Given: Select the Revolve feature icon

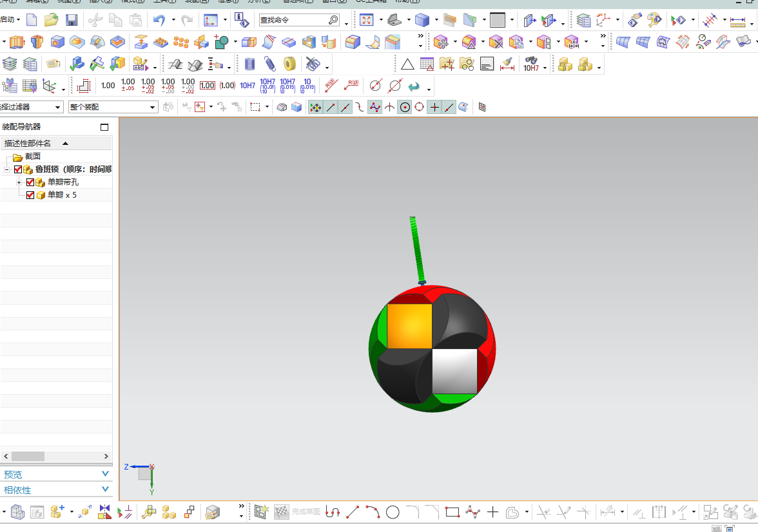Looking at the screenshot, I should 37,42.
